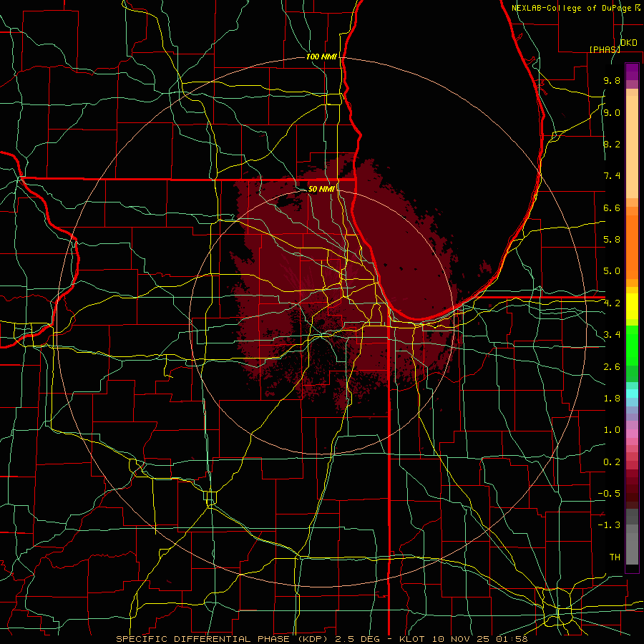Click the 4.2 scale value
The height and width of the screenshot is (644, 644).
click(612, 303)
